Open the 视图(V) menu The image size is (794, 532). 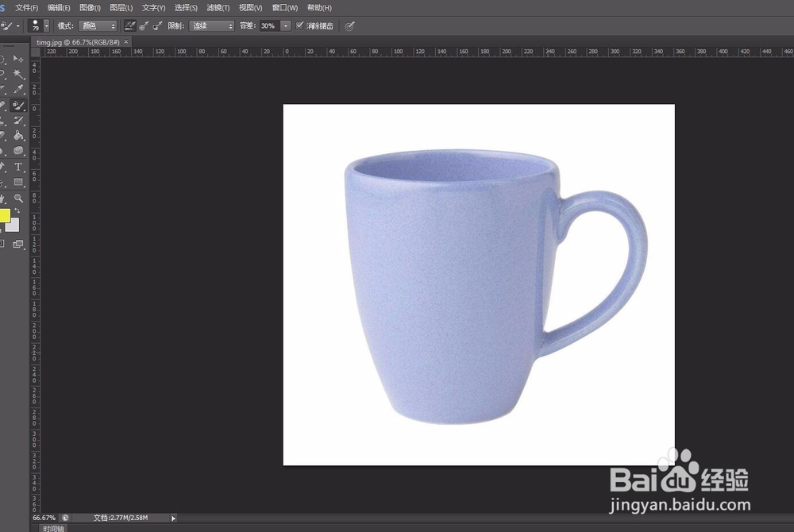point(251,8)
